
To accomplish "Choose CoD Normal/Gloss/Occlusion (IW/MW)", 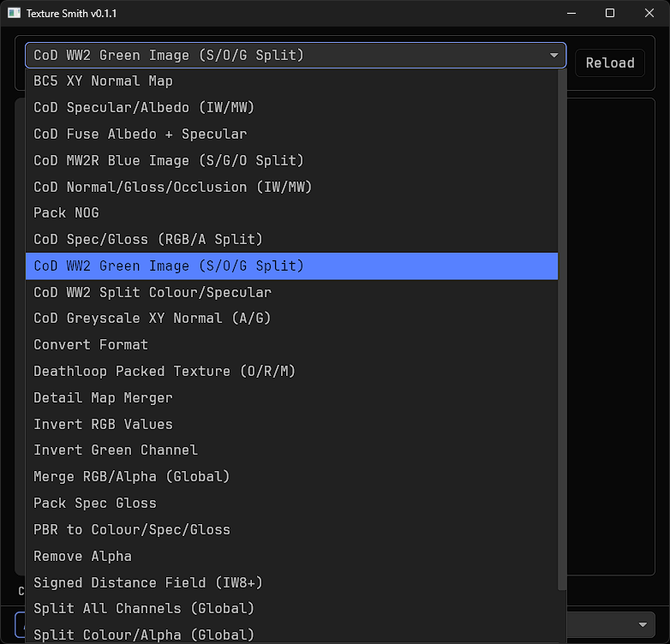I will (x=291, y=187).
